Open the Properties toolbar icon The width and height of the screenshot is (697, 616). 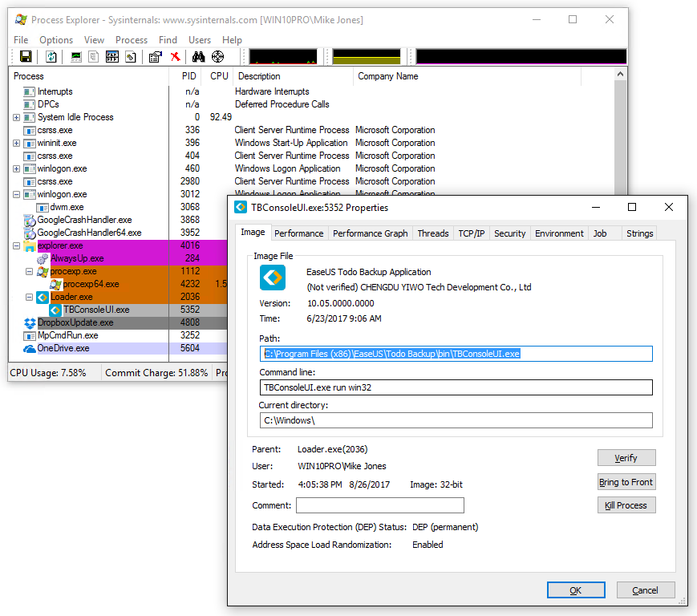pos(156,57)
